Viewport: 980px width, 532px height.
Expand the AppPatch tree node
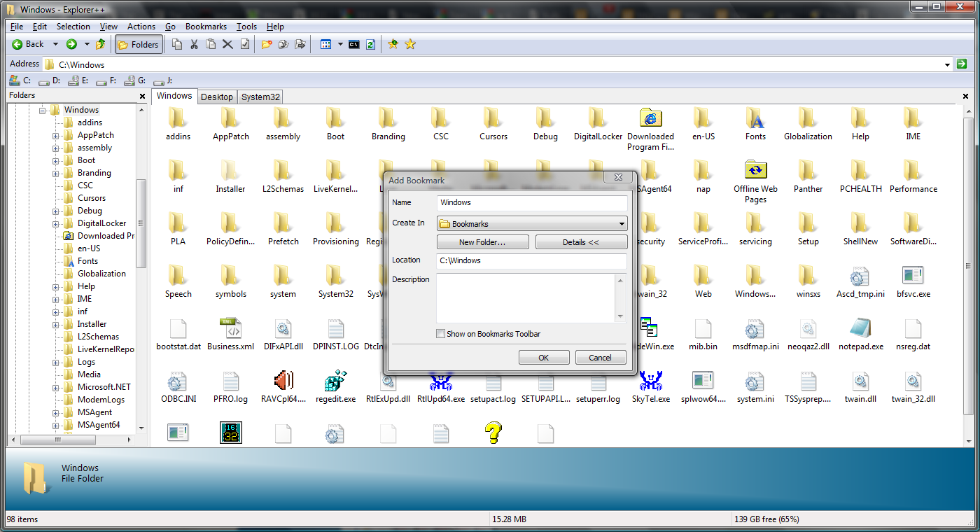click(x=55, y=135)
